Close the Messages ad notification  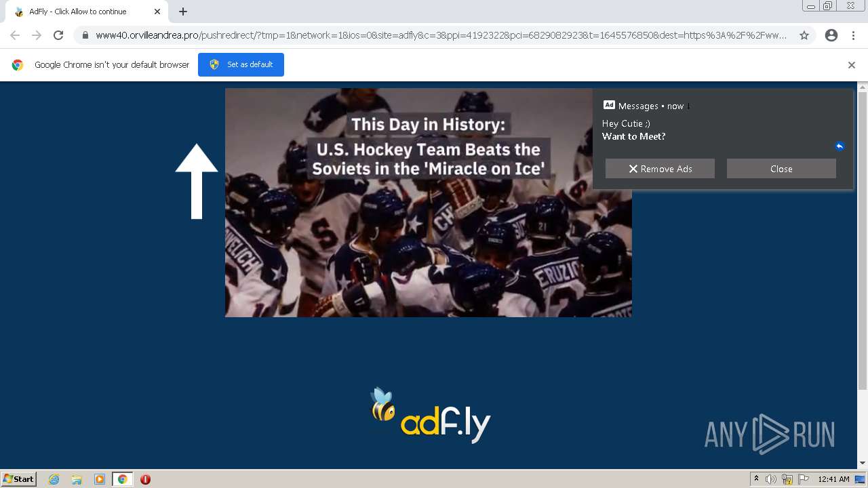point(781,169)
